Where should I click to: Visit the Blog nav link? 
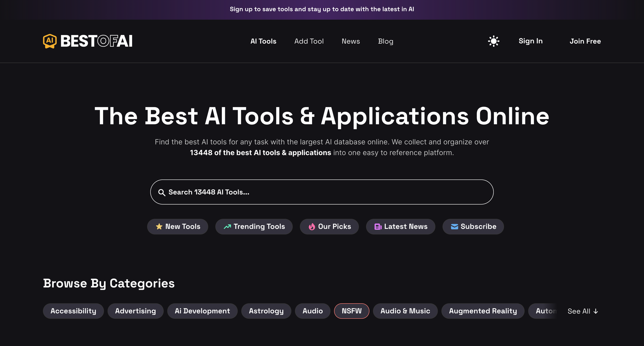point(385,41)
